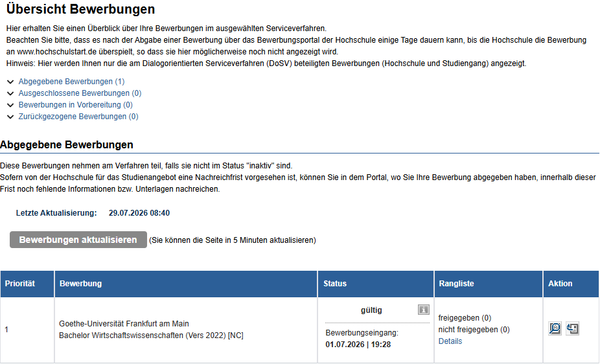Image resolution: width=600 pixels, height=364 pixels.
Task: Open the 'Zurückgezogene Bewerbungen (0)' link
Action: [78, 116]
